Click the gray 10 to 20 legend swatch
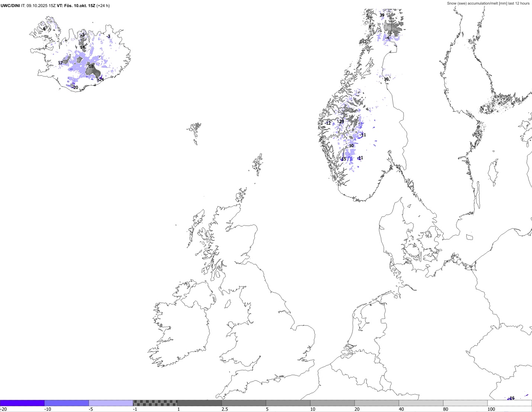The height and width of the screenshot is (412, 532). click(332, 403)
